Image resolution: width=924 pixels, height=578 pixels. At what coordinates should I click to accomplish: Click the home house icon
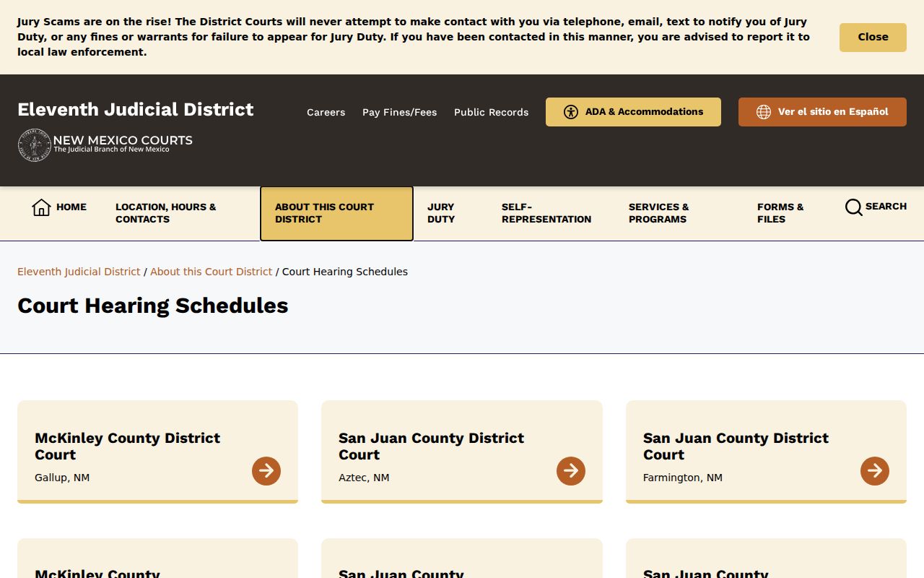41,207
